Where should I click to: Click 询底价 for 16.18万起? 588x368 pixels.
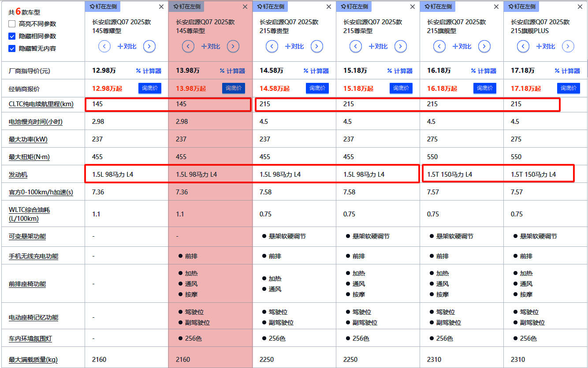485,88
